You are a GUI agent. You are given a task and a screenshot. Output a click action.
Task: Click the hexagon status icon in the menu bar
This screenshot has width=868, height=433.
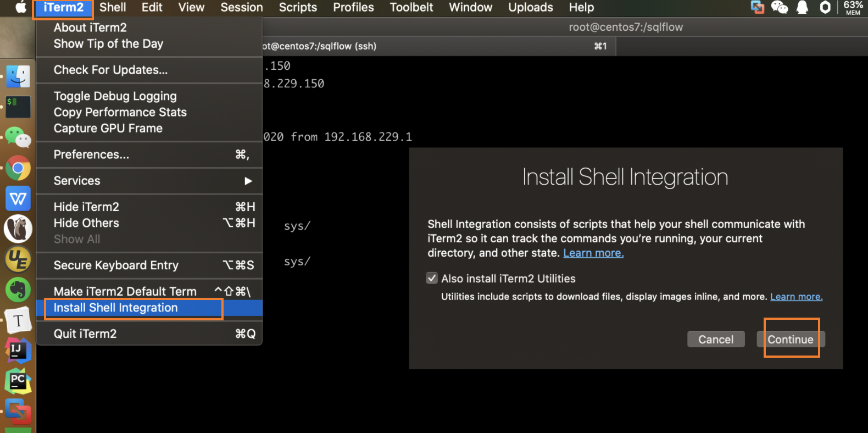click(825, 7)
